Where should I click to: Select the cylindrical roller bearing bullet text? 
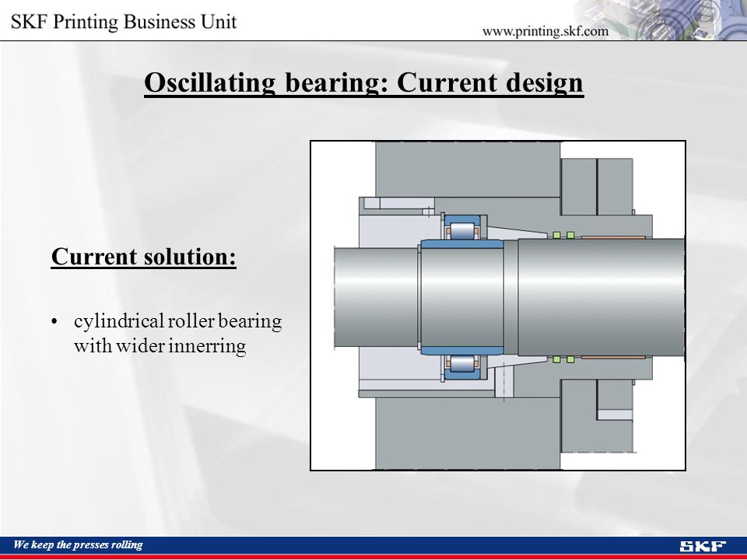pos(177,334)
